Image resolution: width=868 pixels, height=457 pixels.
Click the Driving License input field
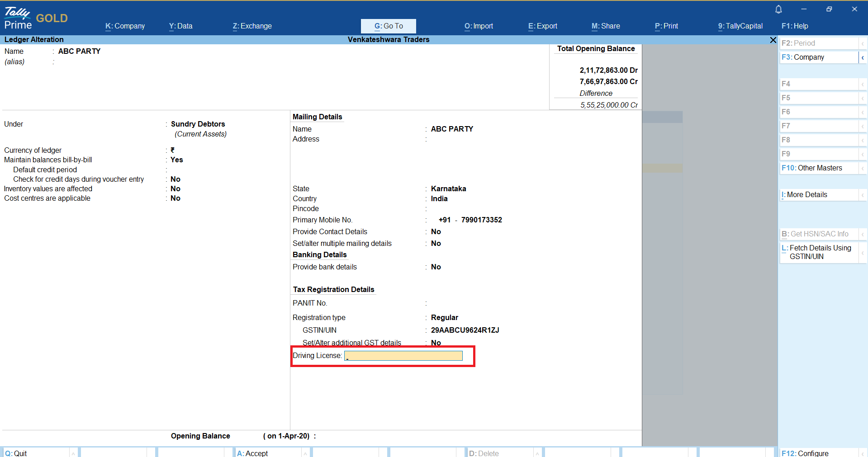(403, 356)
